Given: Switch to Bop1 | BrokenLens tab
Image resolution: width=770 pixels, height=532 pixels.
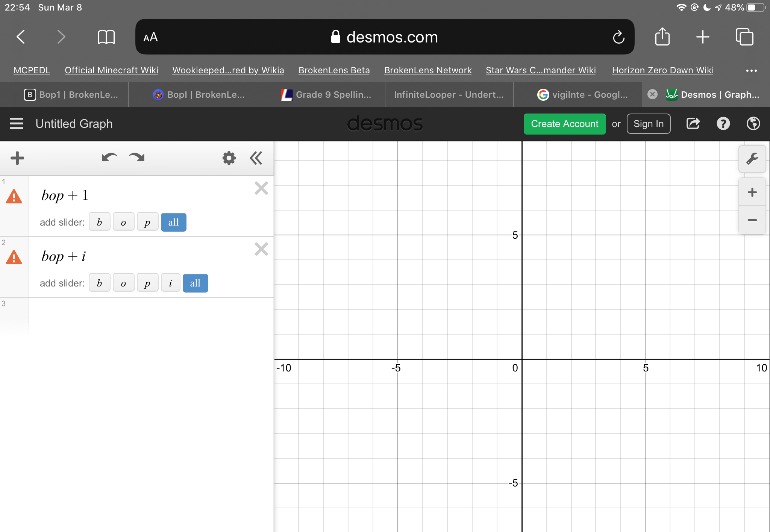Looking at the screenshot, I should click(64, 94).
